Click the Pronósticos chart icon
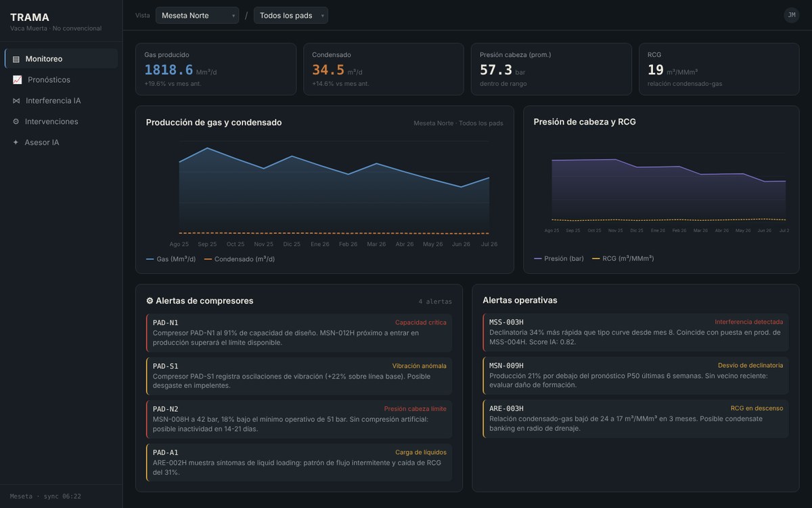812x508 pixels. pos(17,80)
